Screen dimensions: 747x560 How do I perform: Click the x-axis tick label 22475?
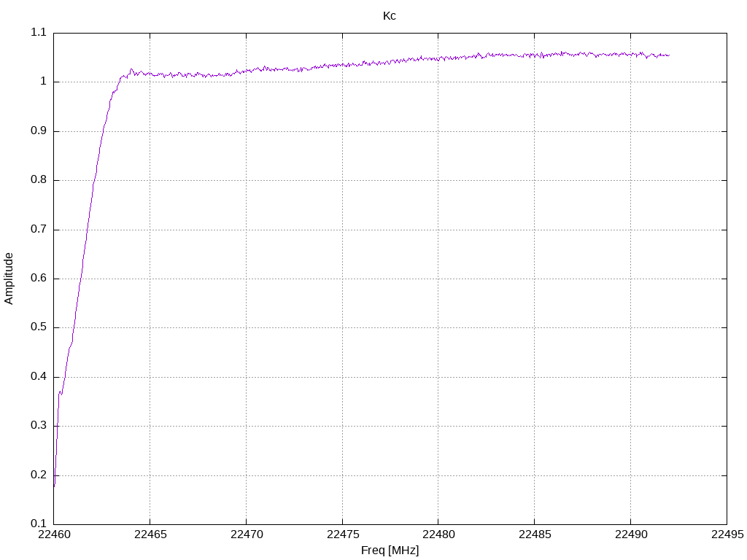point(343,534)
